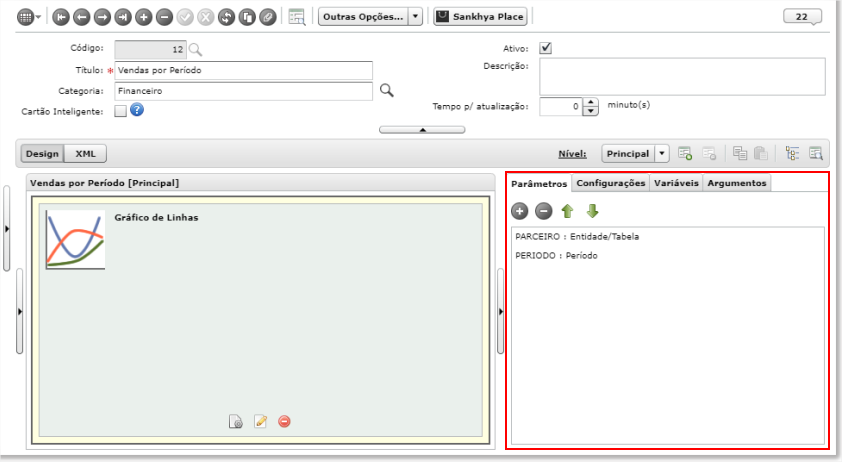Expand the inner left side panel handle

click(20, 312)
